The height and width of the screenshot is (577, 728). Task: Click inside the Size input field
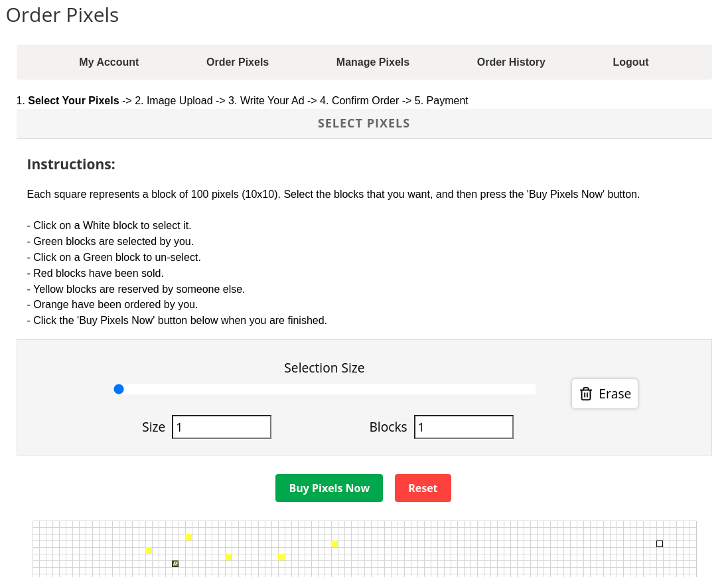(x=221, y=426)
